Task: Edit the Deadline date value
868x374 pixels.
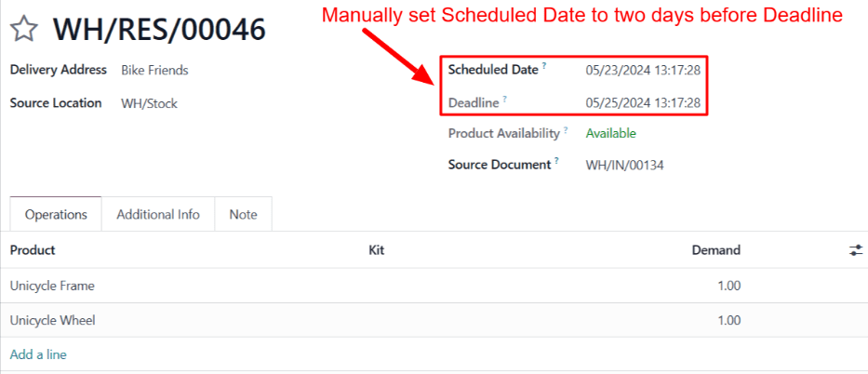Action: pos(643,102)
